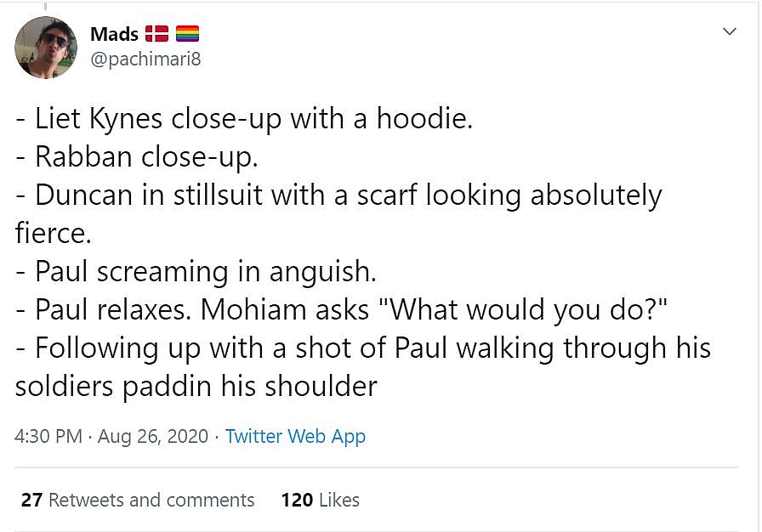Viewport: 762px width, 532px height.
Task: Open the @pachimari8 handle link
Action: click(145, 59)
